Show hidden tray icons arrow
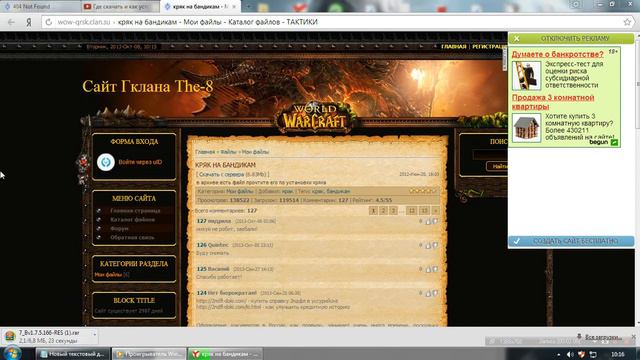The width and height of the screenshot is (640, 360). 559,354
